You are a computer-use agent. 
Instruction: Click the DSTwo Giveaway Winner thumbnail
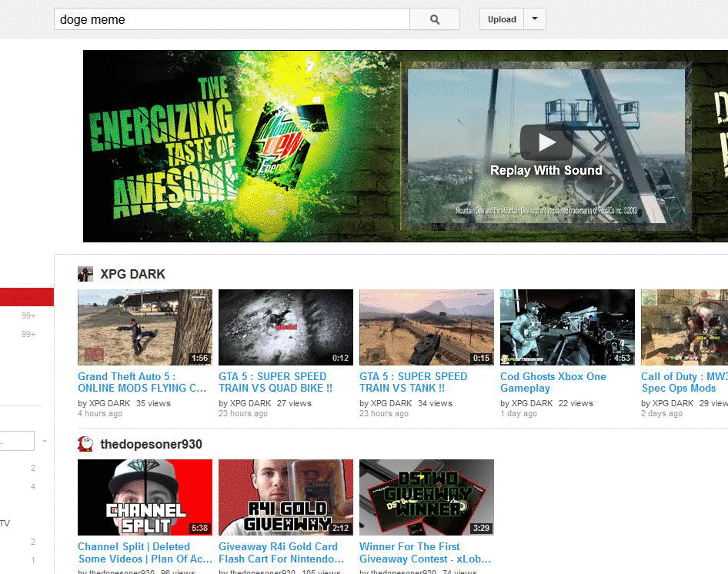pos(426,497)
